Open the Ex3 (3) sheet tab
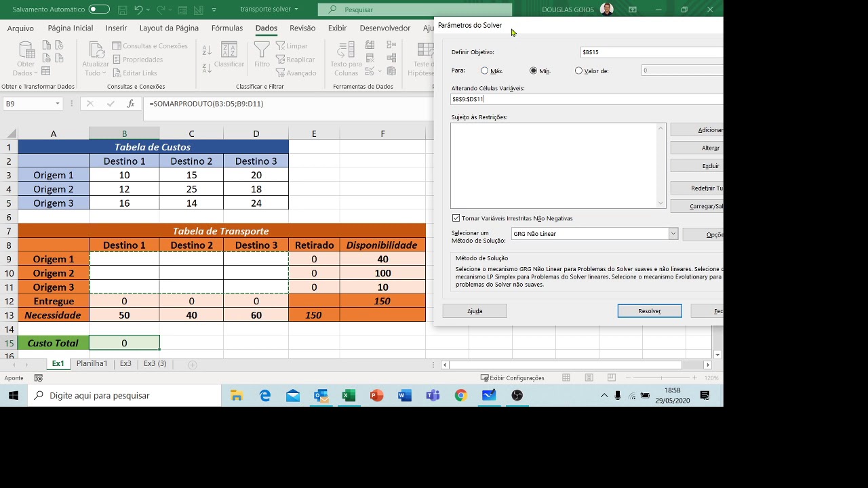The height and width of the screenshot is (488, 868). [155, 364]
